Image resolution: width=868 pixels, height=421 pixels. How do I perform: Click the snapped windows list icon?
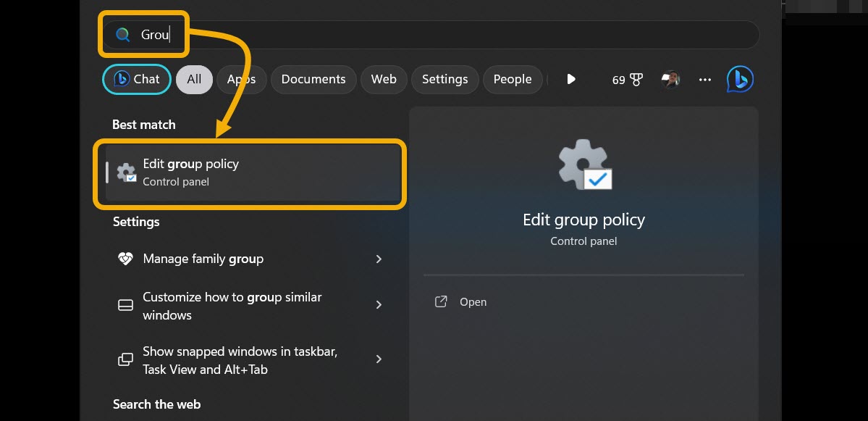pyautogui.click(x=125, y=359)
